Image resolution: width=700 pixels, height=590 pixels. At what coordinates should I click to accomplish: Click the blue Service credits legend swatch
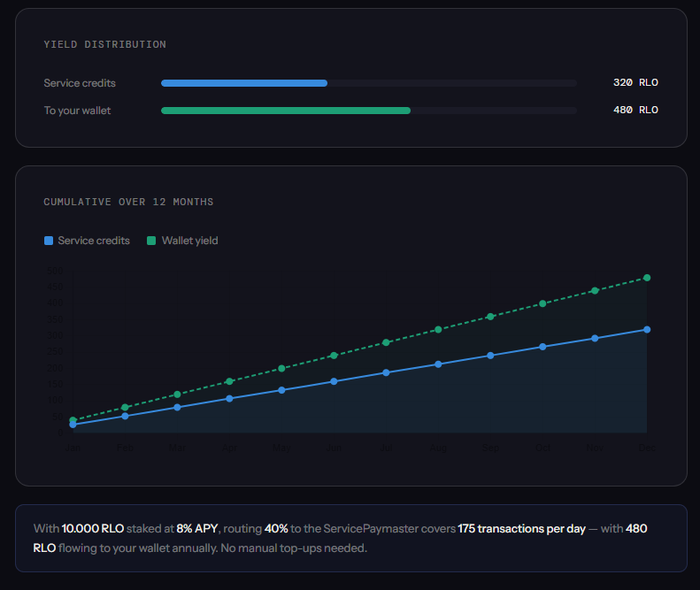click(x=49, y=241)
